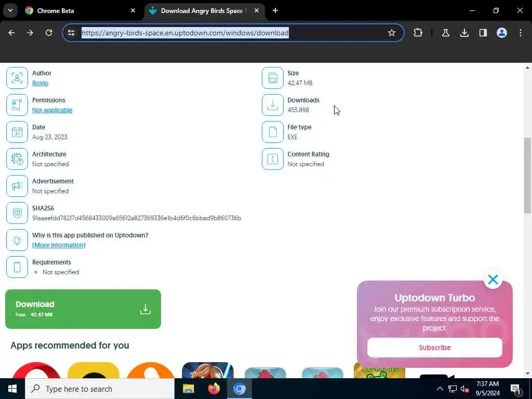
Task: View site information icon in address bar
Action: coord(71,33)
